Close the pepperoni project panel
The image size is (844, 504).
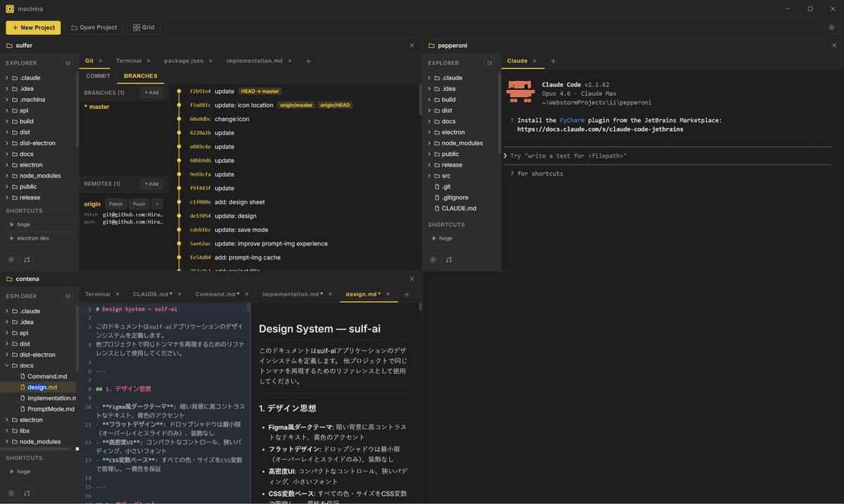[x=834, y=46]
